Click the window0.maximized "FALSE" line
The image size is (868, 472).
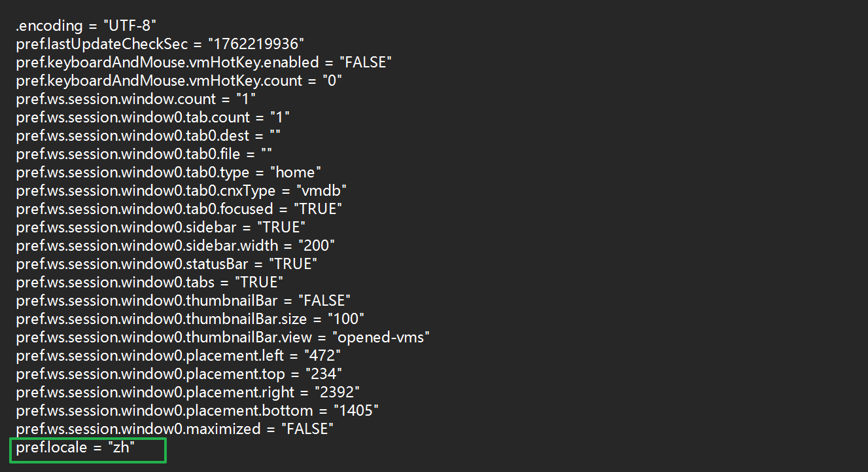tap(175, 429)
